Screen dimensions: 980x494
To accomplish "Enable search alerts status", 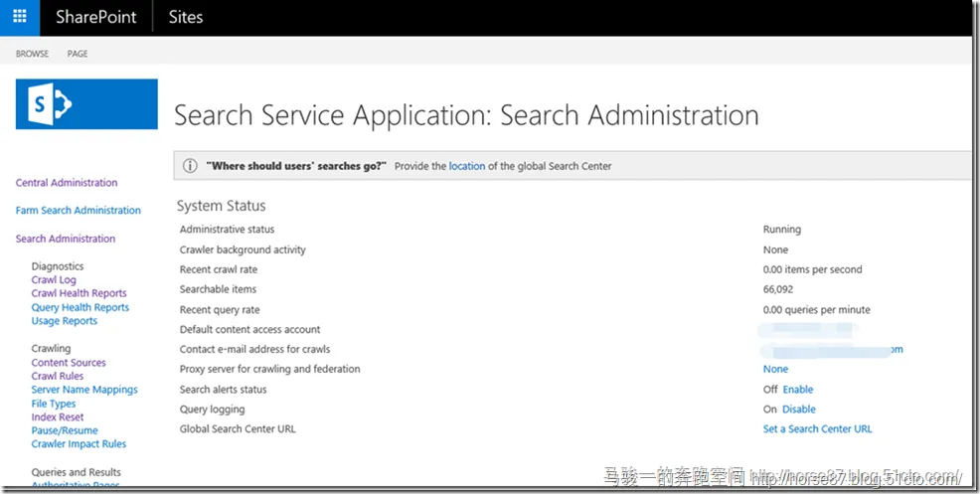I will click(x=797, y=390).
